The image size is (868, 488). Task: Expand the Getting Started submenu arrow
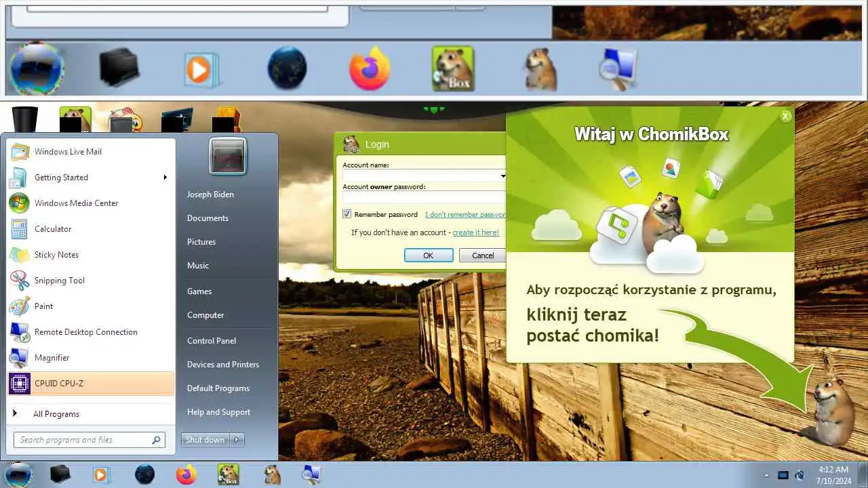[x=165, y=178]
